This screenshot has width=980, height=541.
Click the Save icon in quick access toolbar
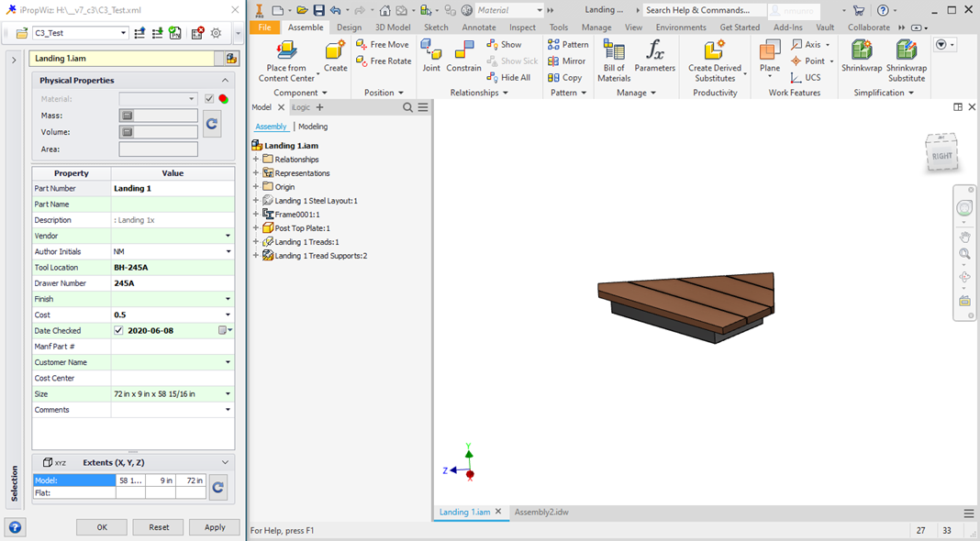point(318,10)
